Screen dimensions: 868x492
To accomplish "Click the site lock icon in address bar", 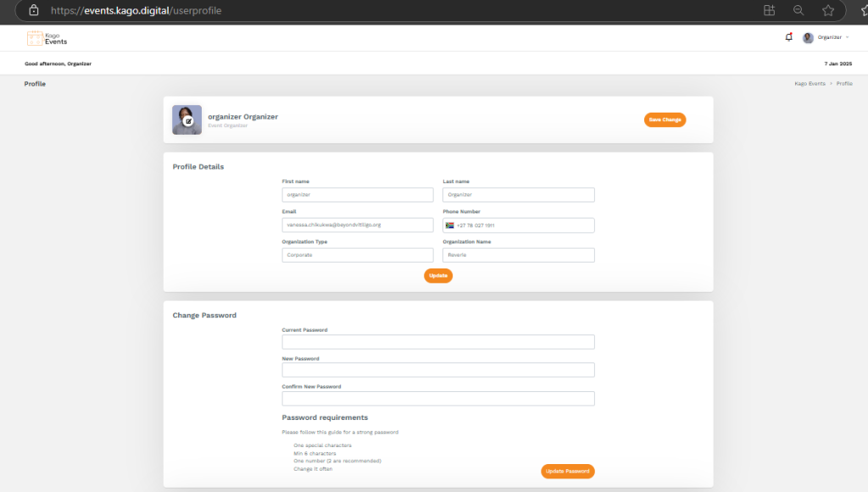I will (x=33, y=10).
